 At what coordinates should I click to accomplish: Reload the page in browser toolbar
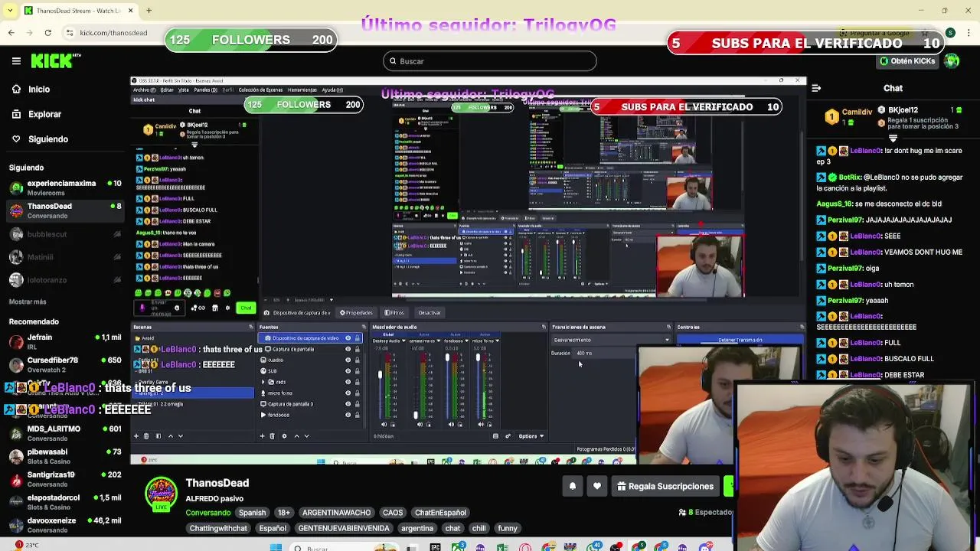point(47,33)
